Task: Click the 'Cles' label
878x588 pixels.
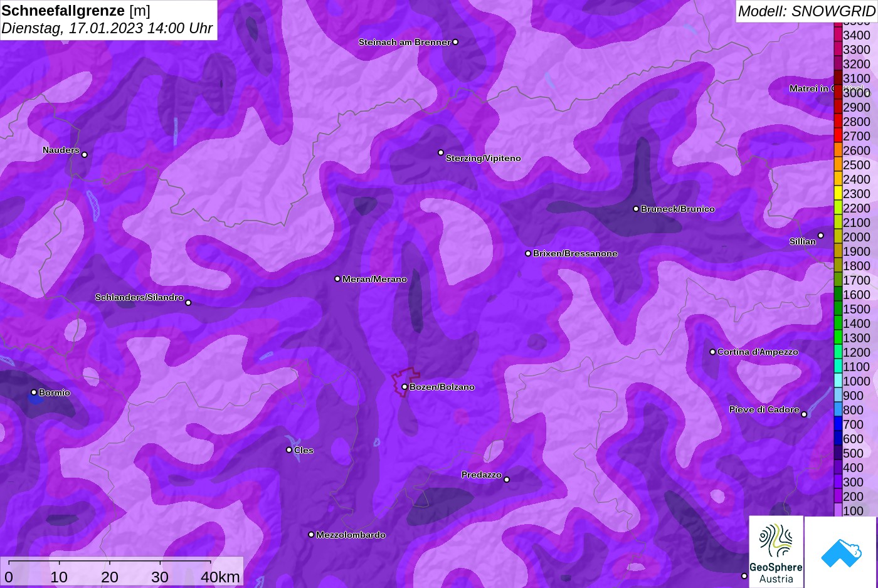Action: (304, 450)
